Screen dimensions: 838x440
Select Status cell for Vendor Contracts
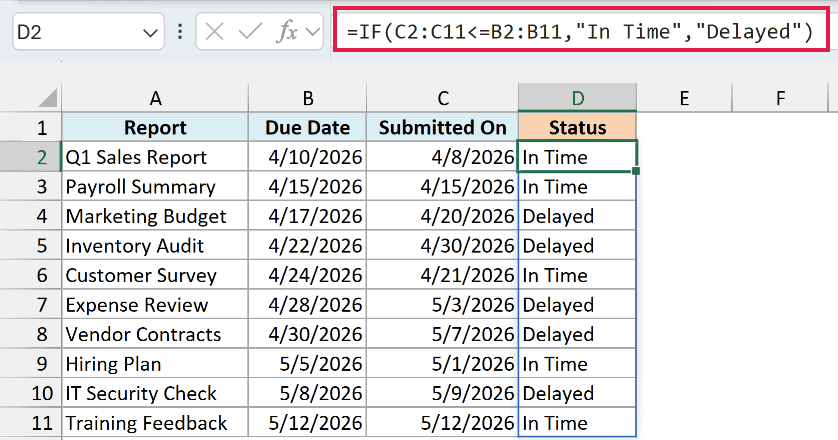pyautogui.click(x=577, y=334)
